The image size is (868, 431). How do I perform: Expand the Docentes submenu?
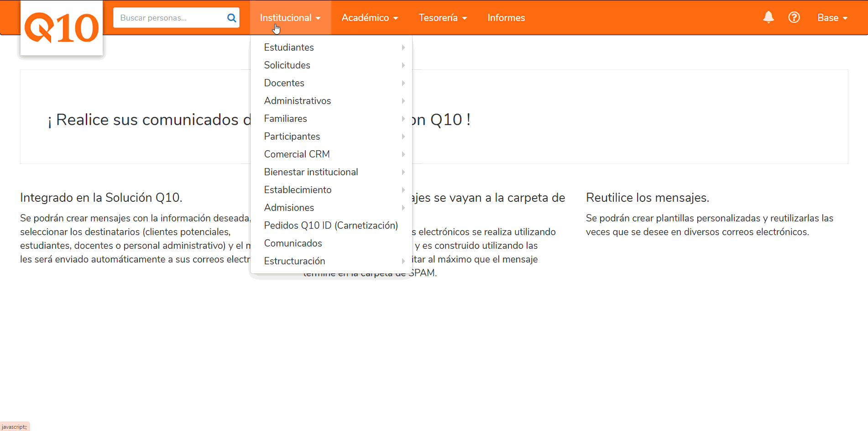(331, 83)
